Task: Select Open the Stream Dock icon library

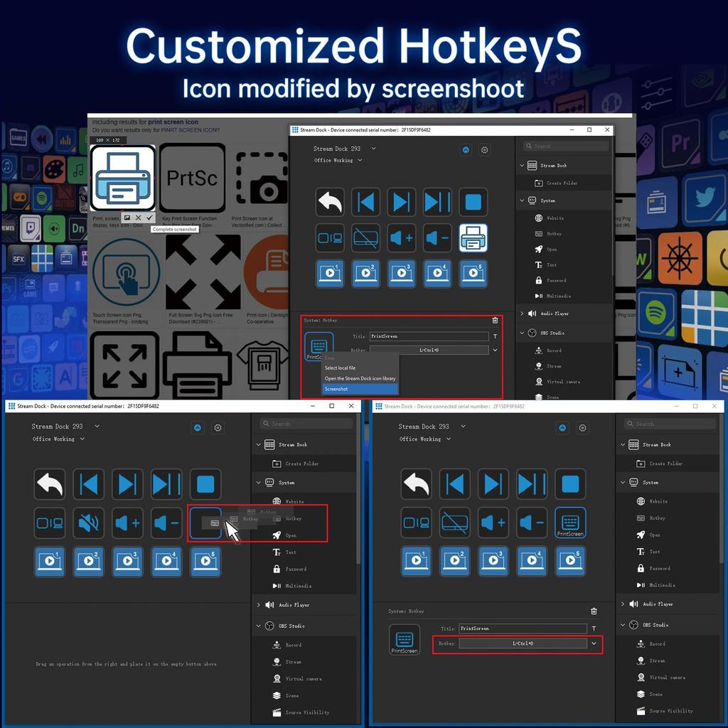Action: [360, 379]
